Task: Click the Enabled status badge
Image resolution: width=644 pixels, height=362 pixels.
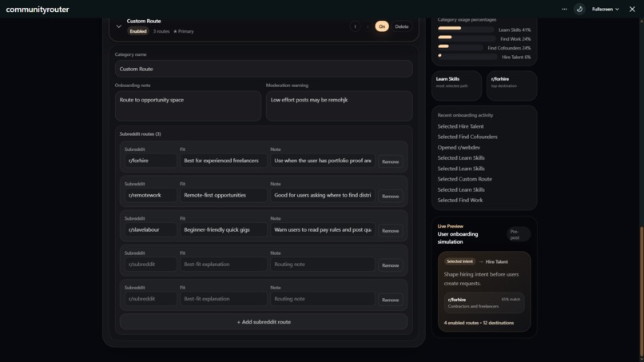Action: pos(138,31)
